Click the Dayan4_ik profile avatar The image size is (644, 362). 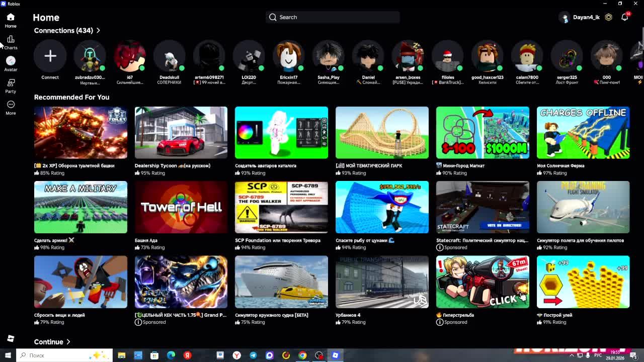565,17
